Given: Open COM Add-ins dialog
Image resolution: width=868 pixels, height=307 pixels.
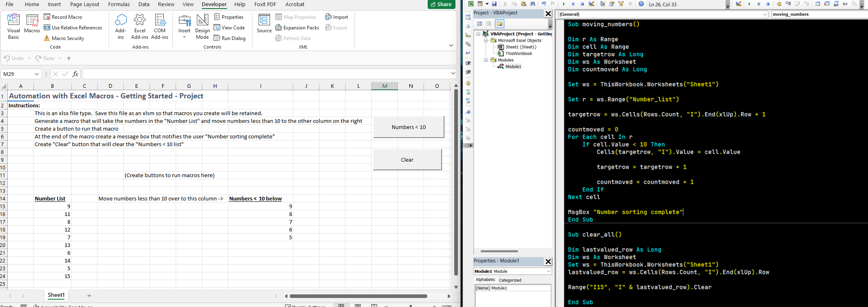Looking at the screenshot, I should point(160,26).
